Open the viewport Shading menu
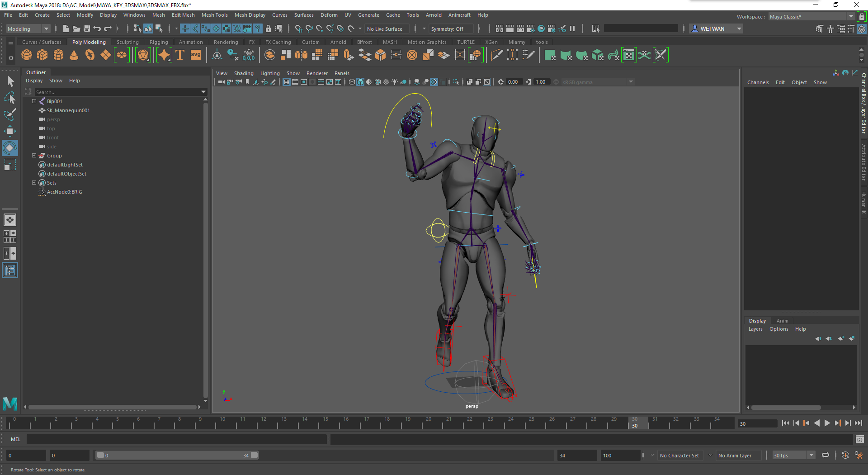Viewport: 868px width, 475px height. [244, 73]
